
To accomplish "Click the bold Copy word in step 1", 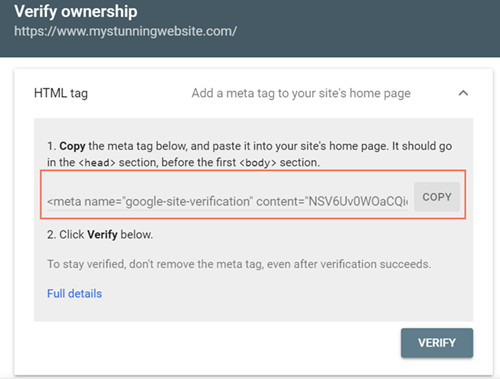I will [72, 146].
